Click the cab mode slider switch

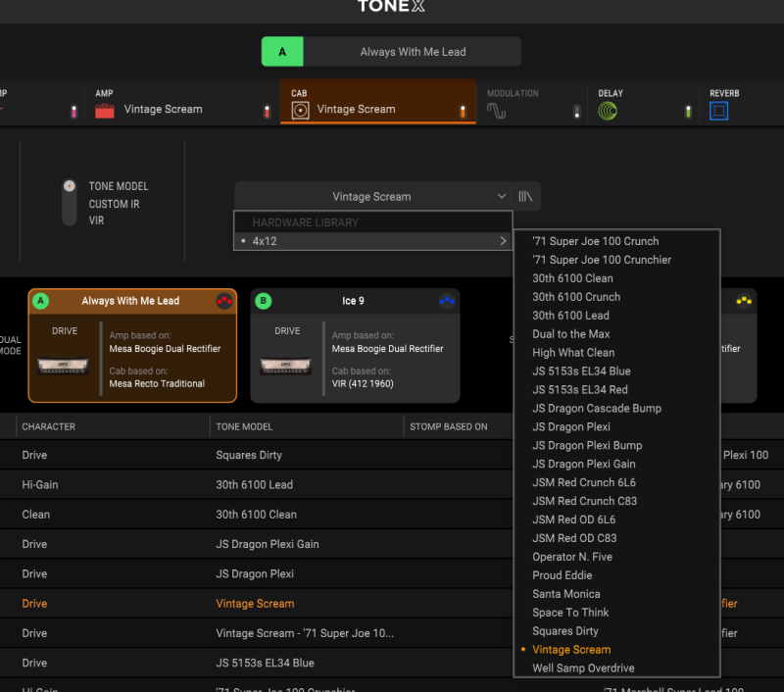69,202
